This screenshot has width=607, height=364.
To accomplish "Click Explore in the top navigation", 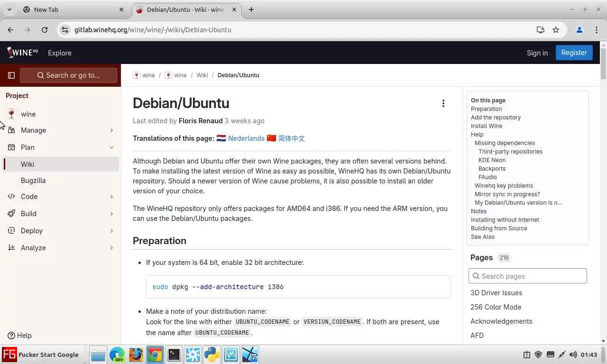I will [x=60, y=53].
